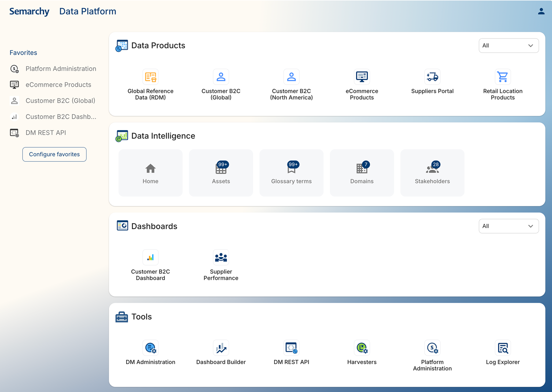552x392 pixels.
Task: Click the user profile icon
Action: [541, 11]
